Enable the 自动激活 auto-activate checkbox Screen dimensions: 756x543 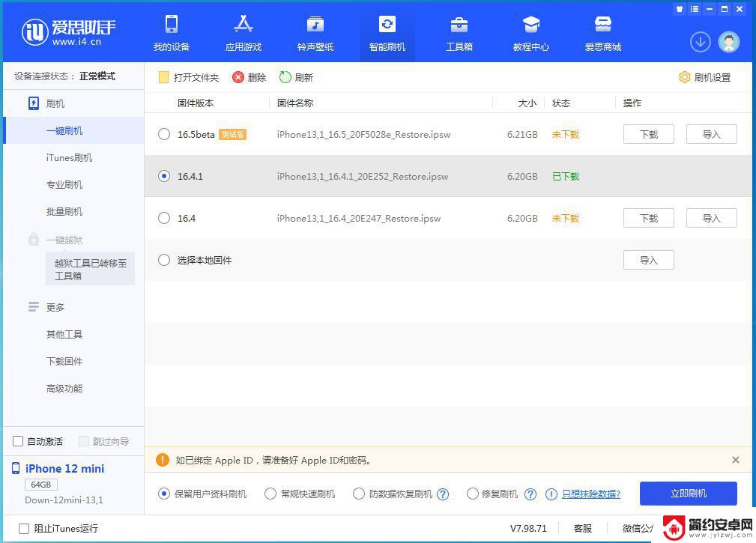click(x=18, y=441)
